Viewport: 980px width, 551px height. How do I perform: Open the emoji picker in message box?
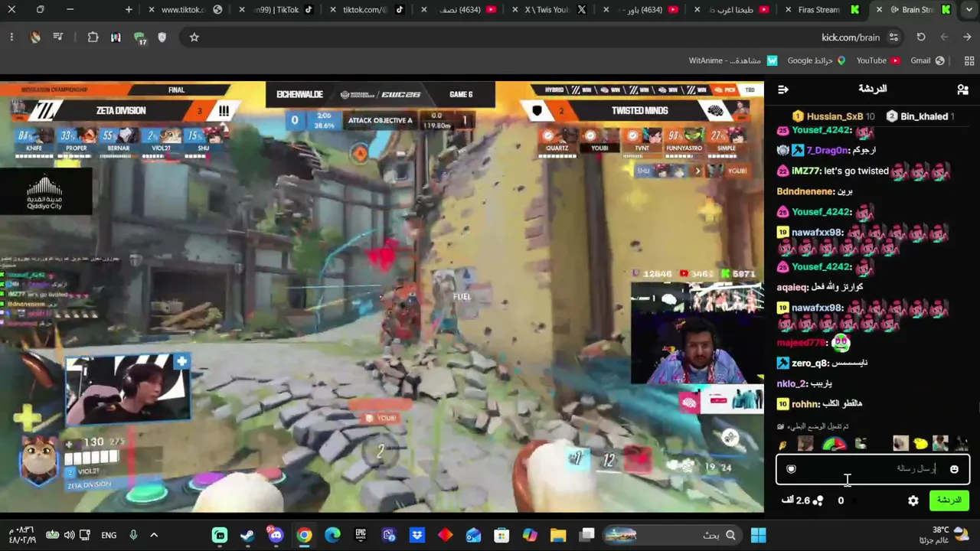coord(954,469)
